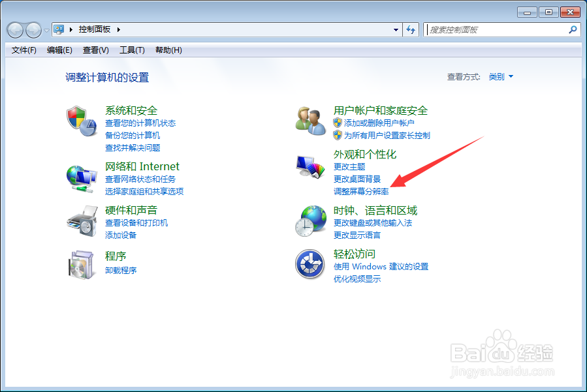The image size is (587, 392).
Task: Click the magnifier search icon
Action: (573, 29)
